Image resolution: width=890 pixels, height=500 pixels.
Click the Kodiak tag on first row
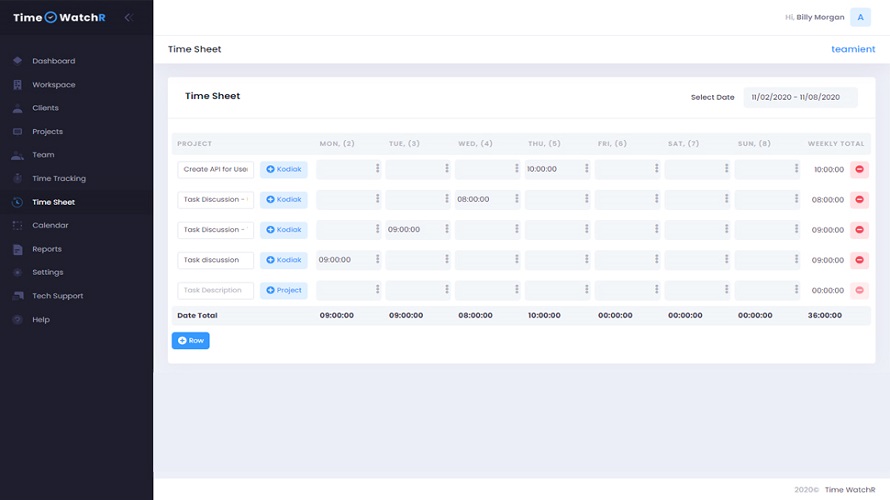pyautogui.click(x=284, y=170)
